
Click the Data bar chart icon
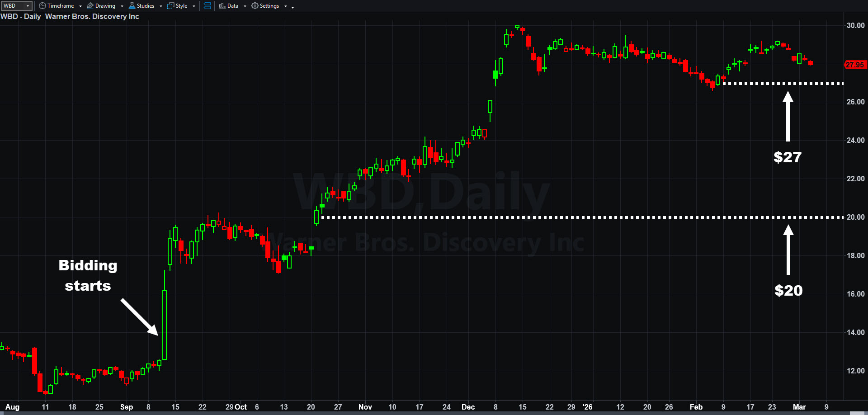(222, 6)
